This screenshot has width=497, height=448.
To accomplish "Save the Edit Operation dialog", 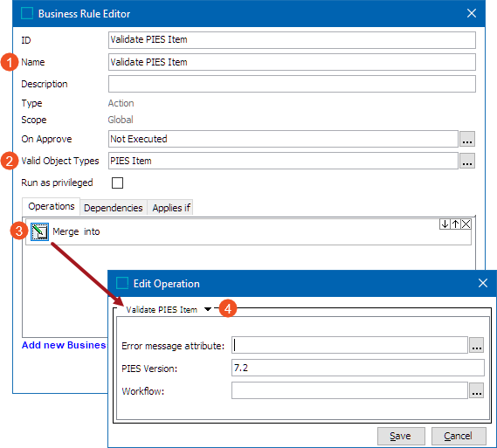I will click(401, 437).
